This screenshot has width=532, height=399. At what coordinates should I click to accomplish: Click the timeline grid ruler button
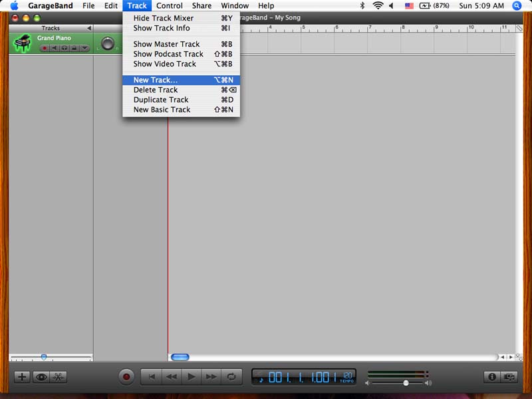[x=519, y=28]
